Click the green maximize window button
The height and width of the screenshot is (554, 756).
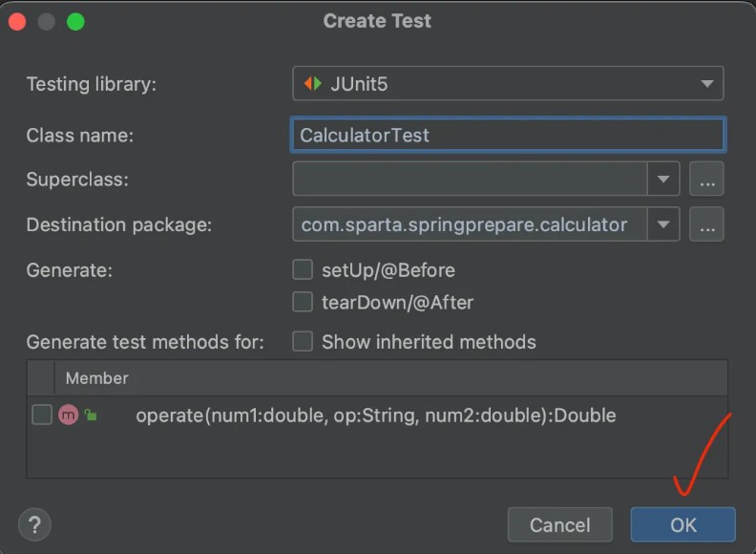coord(75,21)
